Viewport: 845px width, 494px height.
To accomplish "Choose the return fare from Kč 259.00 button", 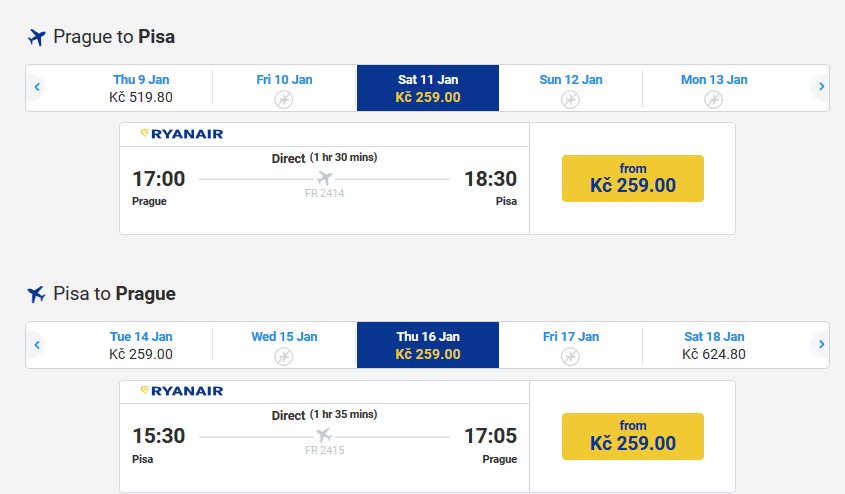I will (633, 436).
